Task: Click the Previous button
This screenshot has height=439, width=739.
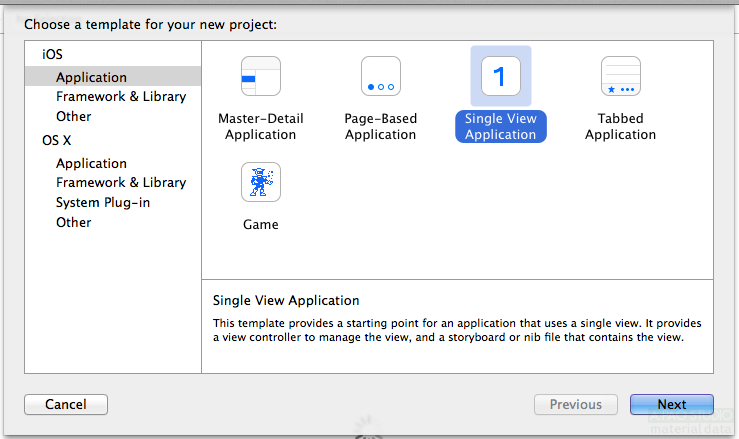Action: pyautogui.click(x=576, y=405)
